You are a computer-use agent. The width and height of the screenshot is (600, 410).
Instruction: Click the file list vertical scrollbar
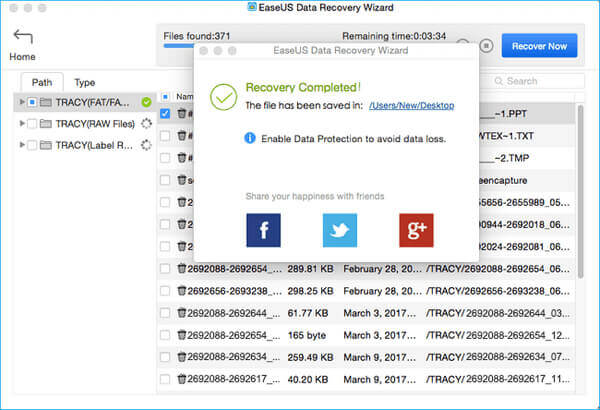pyautogui.click(x=580, y=191)
